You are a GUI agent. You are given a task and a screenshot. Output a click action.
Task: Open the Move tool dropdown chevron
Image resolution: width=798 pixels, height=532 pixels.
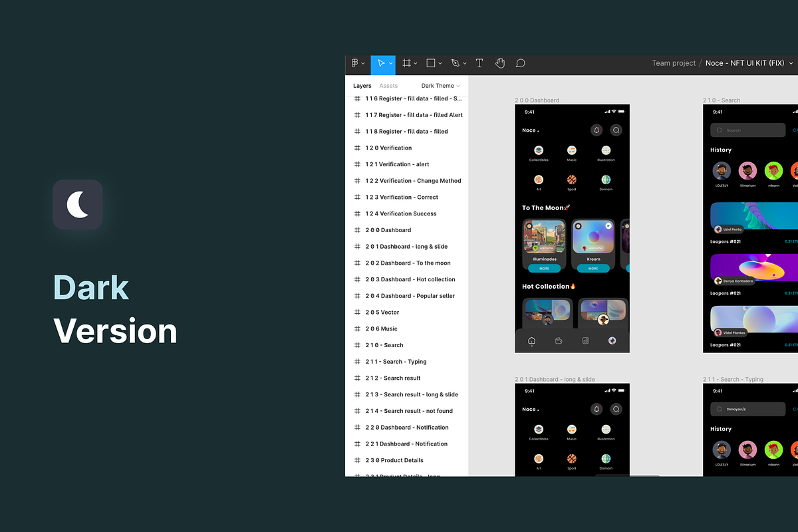coord(390,64)
